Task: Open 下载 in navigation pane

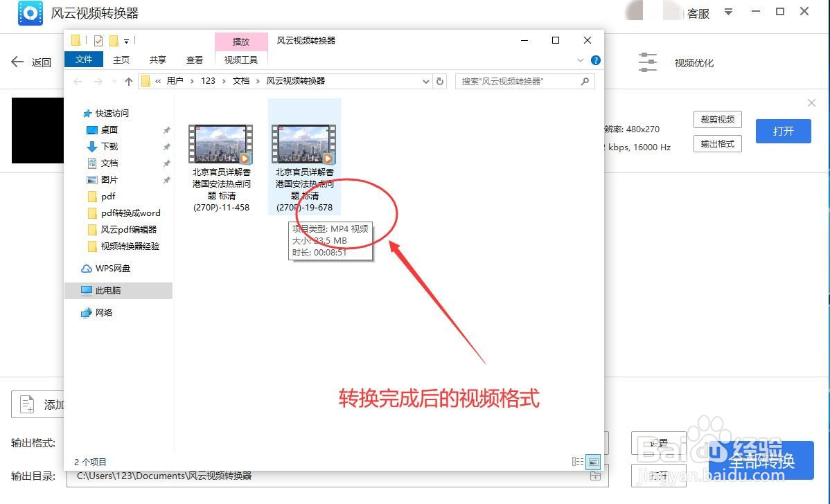Action: pos(109,147)
